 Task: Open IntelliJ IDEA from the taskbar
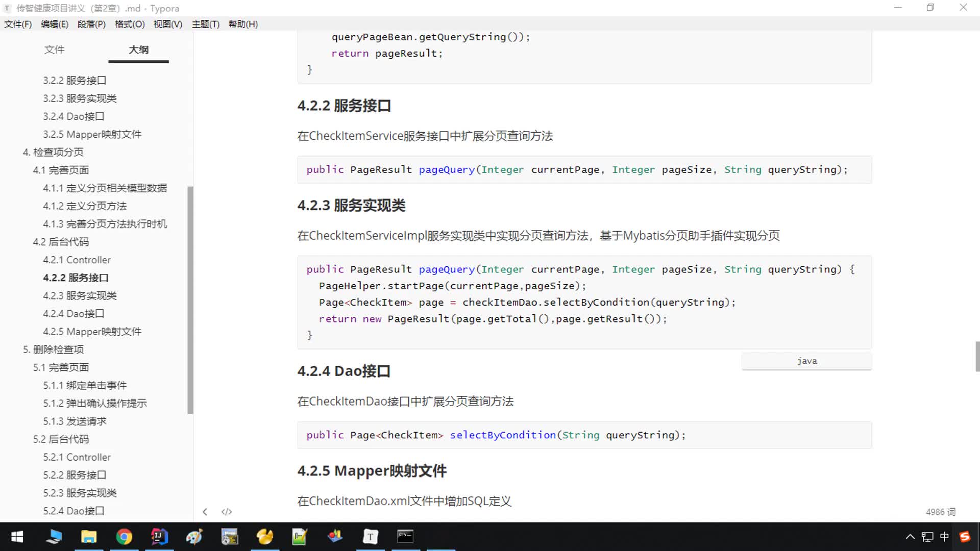(159, 537)
